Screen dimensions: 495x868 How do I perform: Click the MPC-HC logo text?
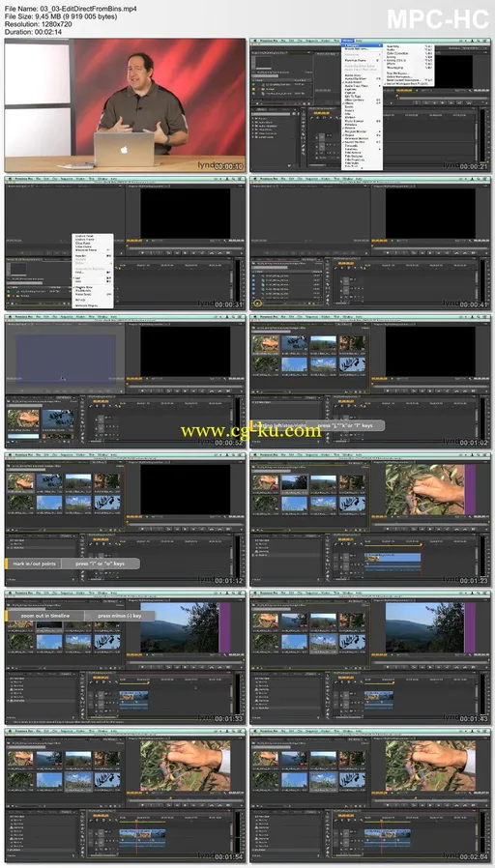[x=437, y=19]
